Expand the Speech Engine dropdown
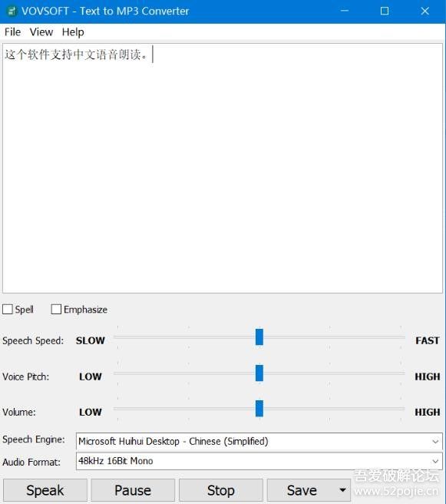Viewport: 446px width, 504px height. (x=259, y=441)
